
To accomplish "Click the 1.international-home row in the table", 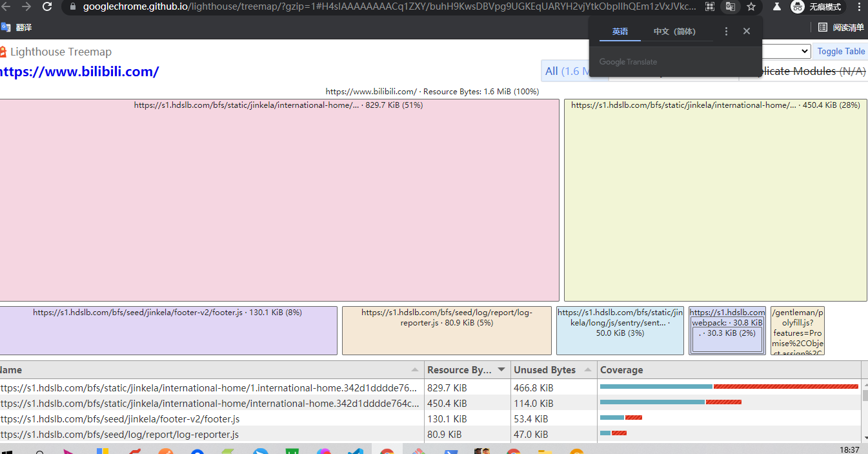I will (209, 388).
